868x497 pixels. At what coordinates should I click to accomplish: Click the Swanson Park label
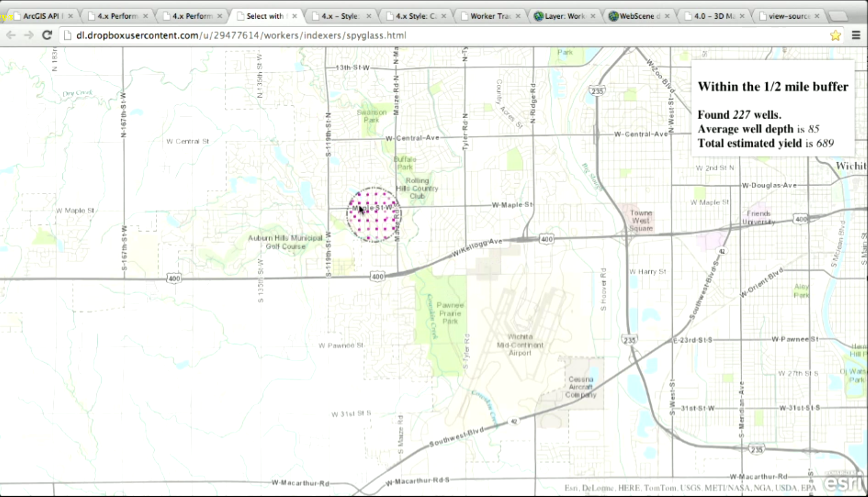(x=372, y=116)
